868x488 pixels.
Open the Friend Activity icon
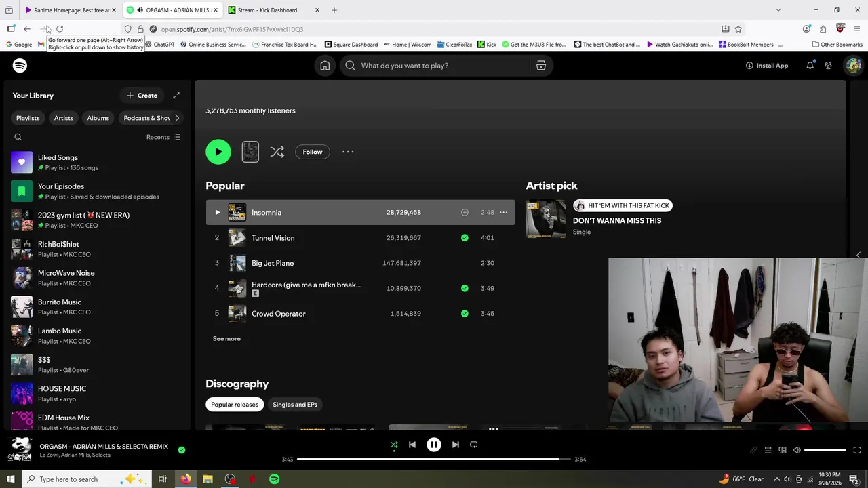828,66
